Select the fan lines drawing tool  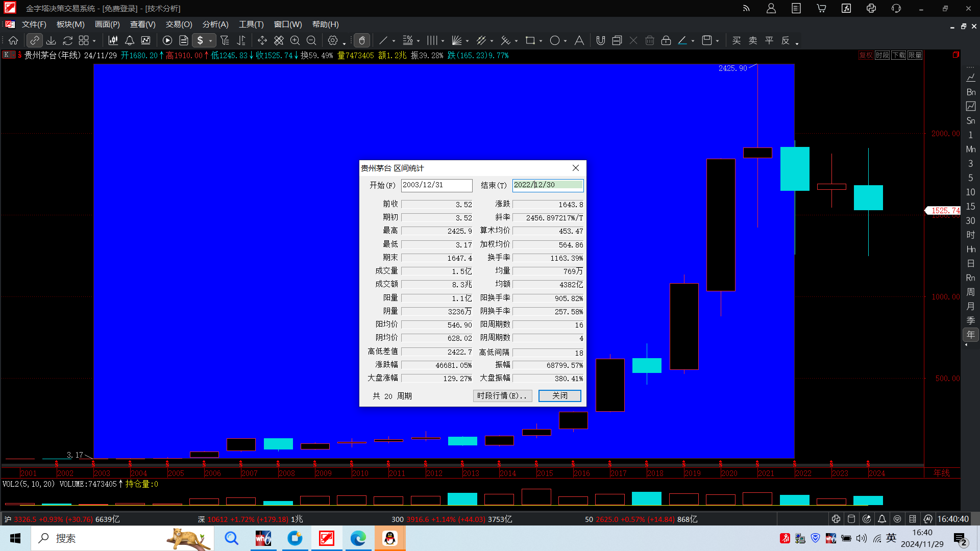(457, 40)
